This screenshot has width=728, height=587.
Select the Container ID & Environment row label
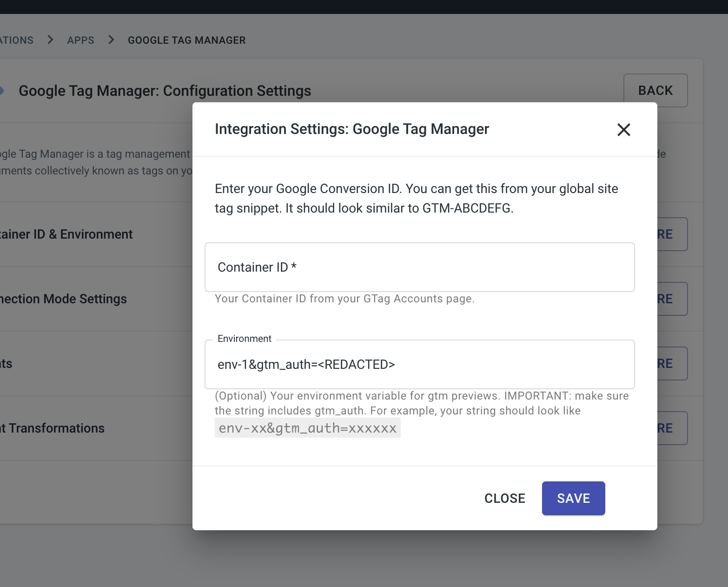pos(66,234)
